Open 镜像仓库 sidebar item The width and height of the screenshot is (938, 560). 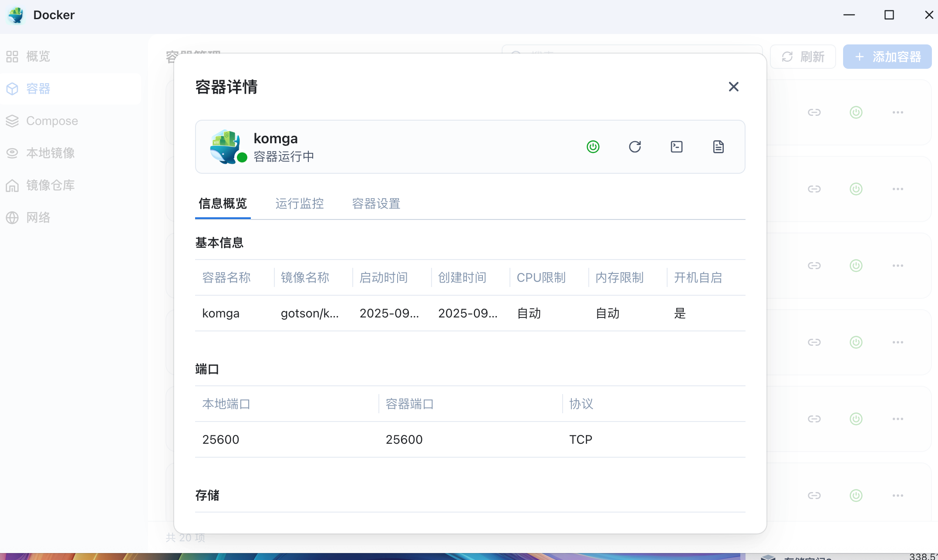point(50,186)
